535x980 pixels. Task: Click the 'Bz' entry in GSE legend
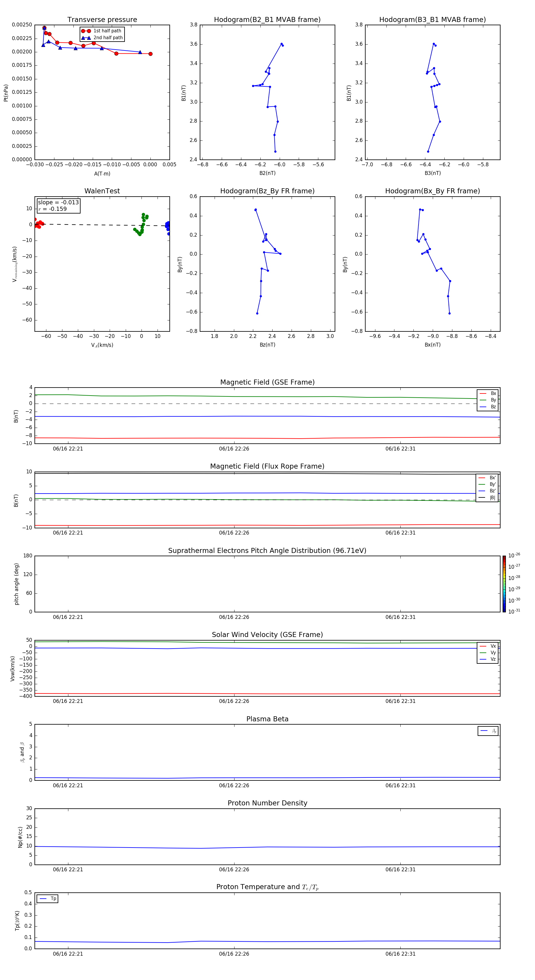tap(488, 407)
